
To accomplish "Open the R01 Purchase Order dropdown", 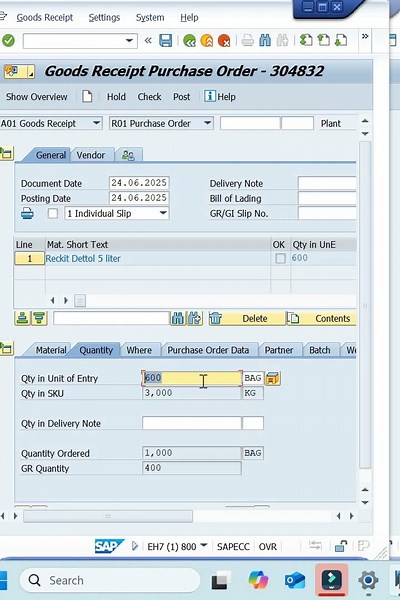I will click(207, 123).
